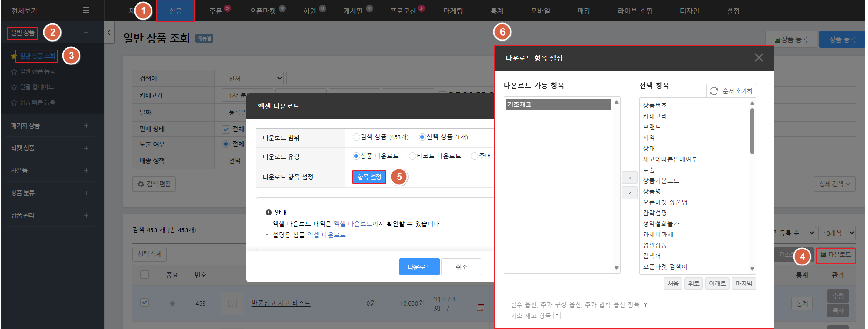The height and width of the screenshot is (329, 868).
Task: Click the product thumbnail in row 453
Action: [232, 303]
